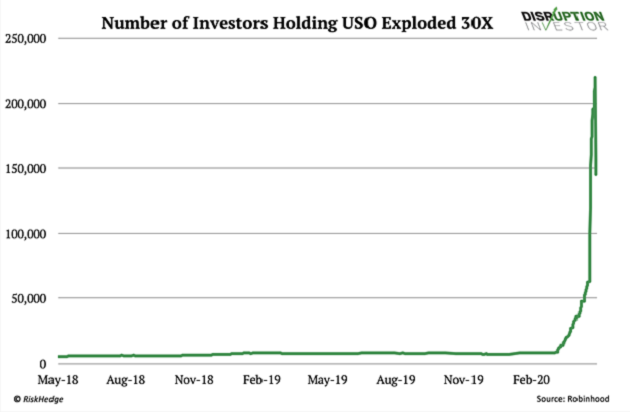Click the green line's final endpoint

pos(597,174)
